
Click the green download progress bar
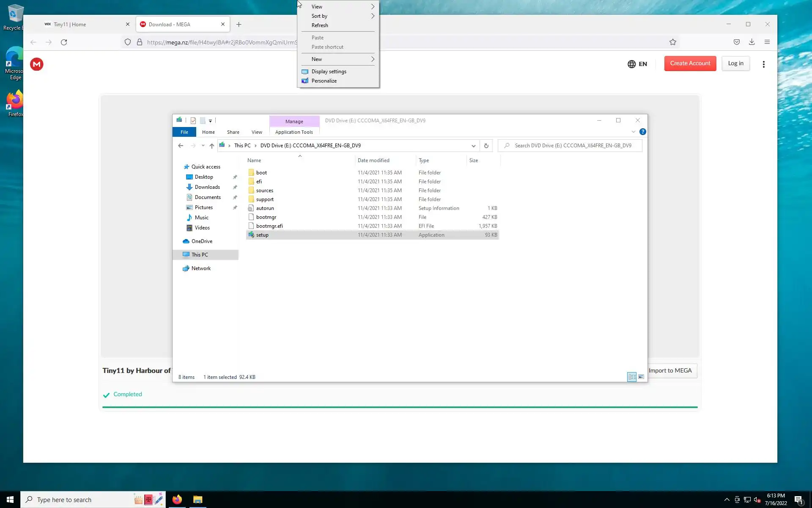point(400,407)
